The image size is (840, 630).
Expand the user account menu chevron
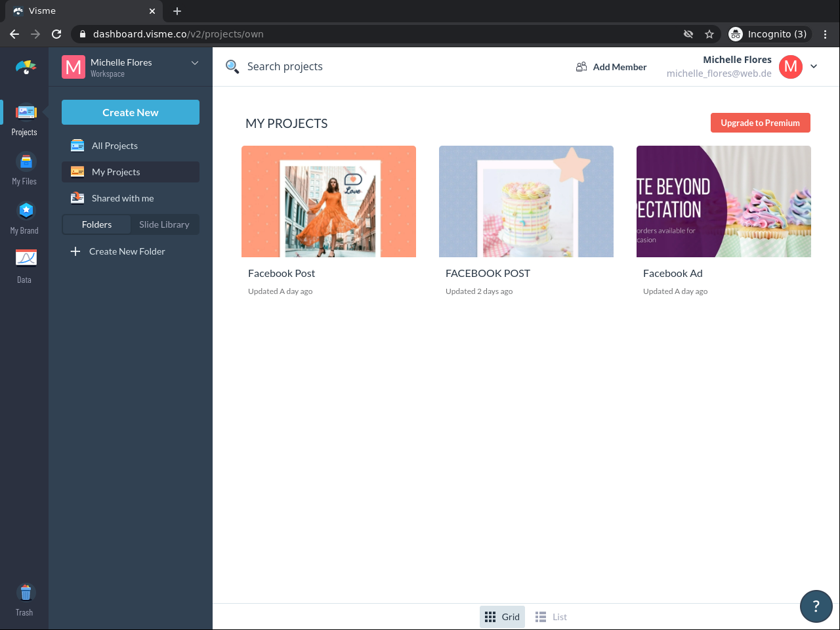click(814, 66)
